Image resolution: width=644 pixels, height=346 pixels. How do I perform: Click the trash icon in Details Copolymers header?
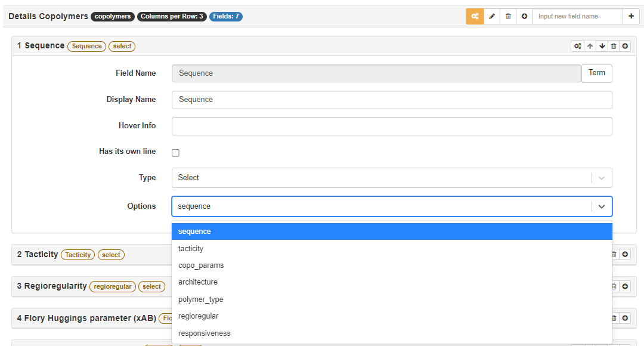point(508,17)
